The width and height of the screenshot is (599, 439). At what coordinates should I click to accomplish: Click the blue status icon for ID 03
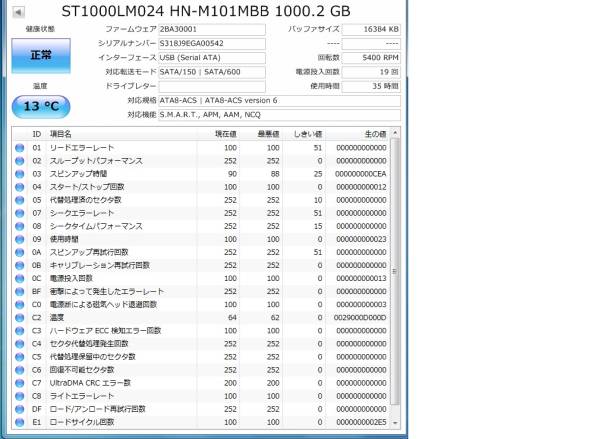pos(19,174)
